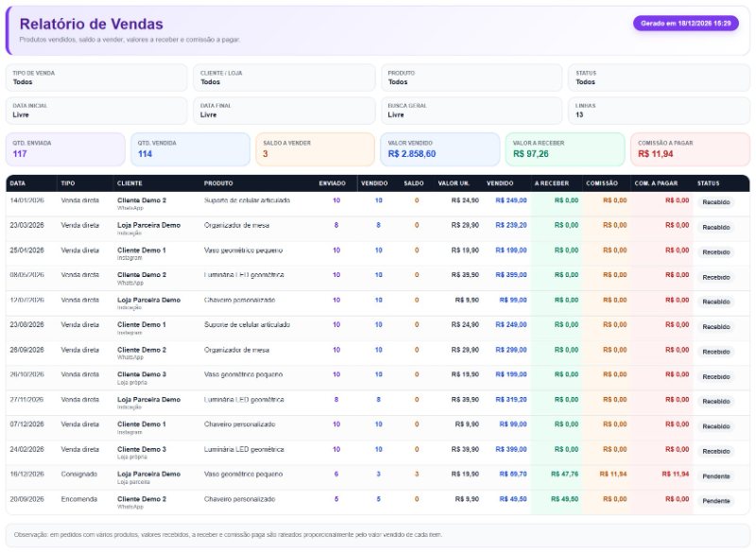Viewport: 756px width, 553px height.
Task: Click the 'Observação' footer note text
Action: point(228,535)
